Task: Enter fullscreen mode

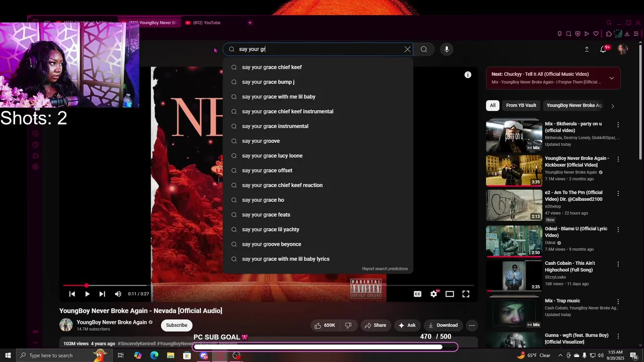Action: tap(466, 294)
